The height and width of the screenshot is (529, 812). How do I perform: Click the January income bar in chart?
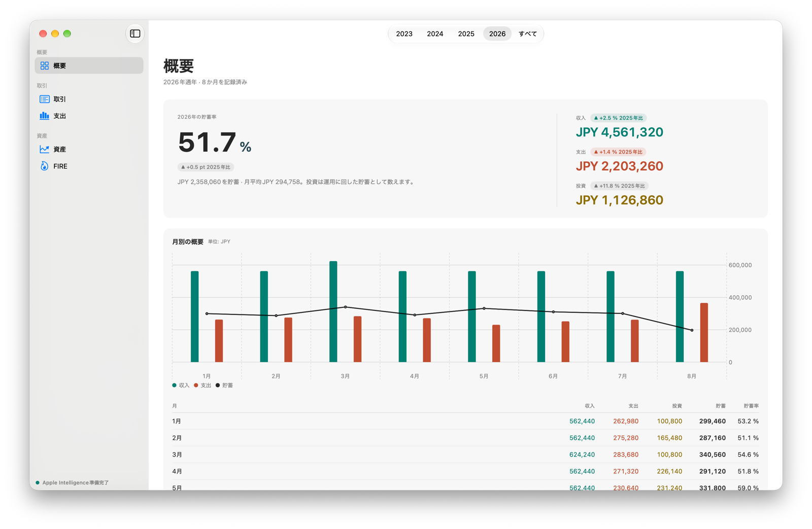point(195,316)
